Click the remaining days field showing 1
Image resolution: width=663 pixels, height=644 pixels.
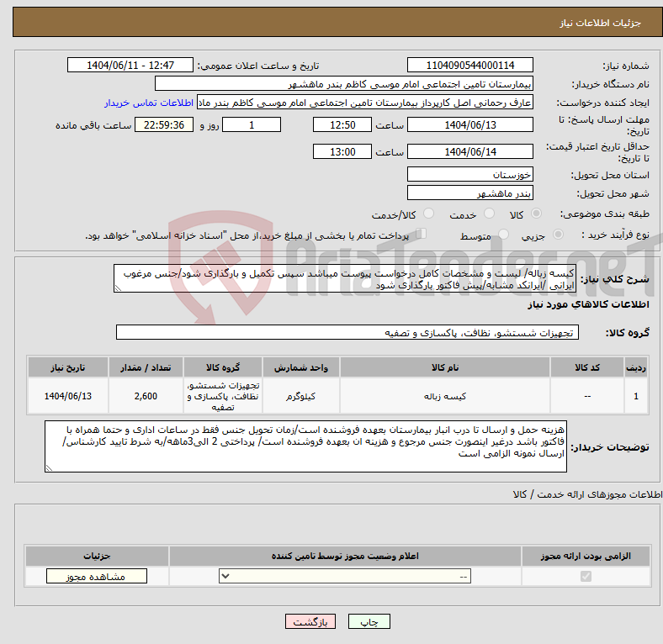(252, 124)
